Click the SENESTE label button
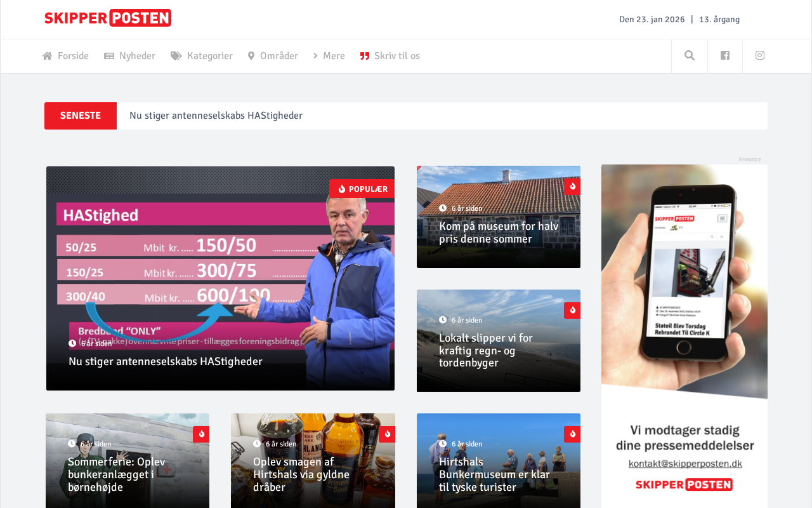 tap(81, 116)
